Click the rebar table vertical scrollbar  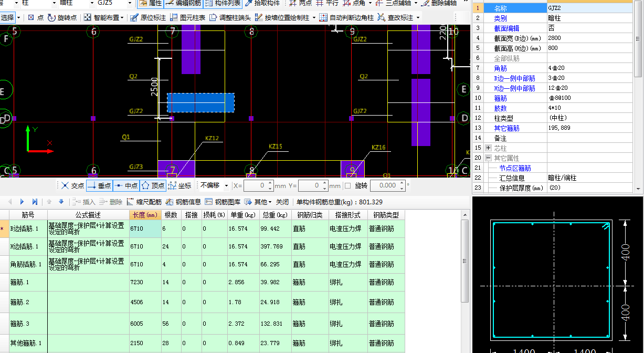[464, 261]
